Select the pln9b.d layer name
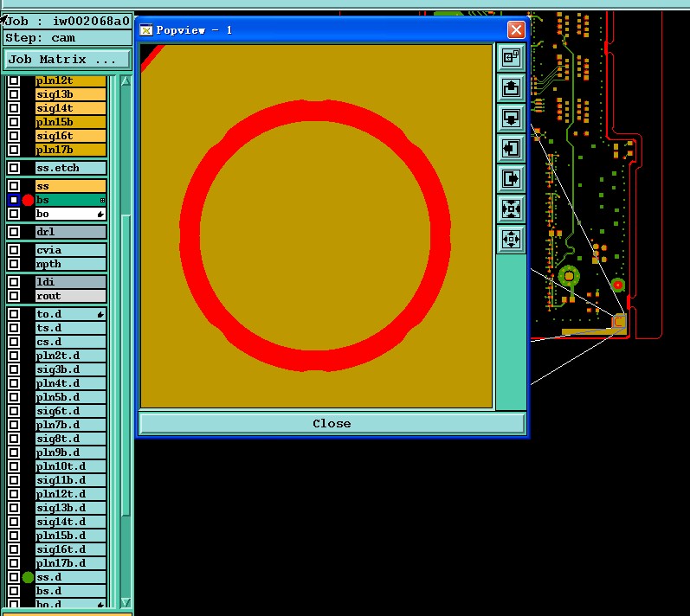The width and height of the screenshot is (690, 616). tap(70, 452)
